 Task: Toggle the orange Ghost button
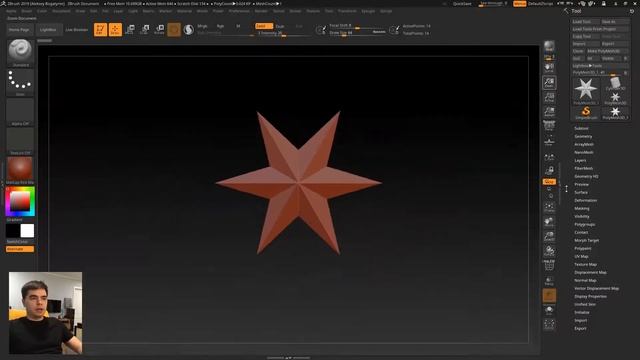pyautogui.click(x=549, y=296)
